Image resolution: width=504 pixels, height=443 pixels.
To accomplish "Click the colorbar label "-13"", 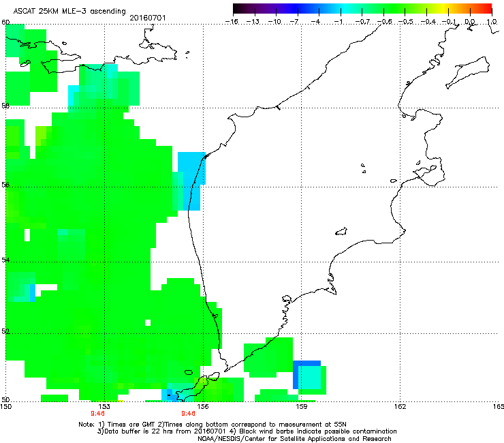I will point(253,22).
